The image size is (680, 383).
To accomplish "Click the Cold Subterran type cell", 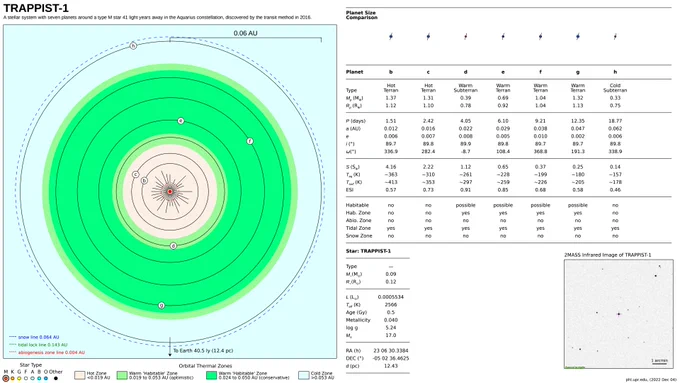I will click(x=615, y=88).
